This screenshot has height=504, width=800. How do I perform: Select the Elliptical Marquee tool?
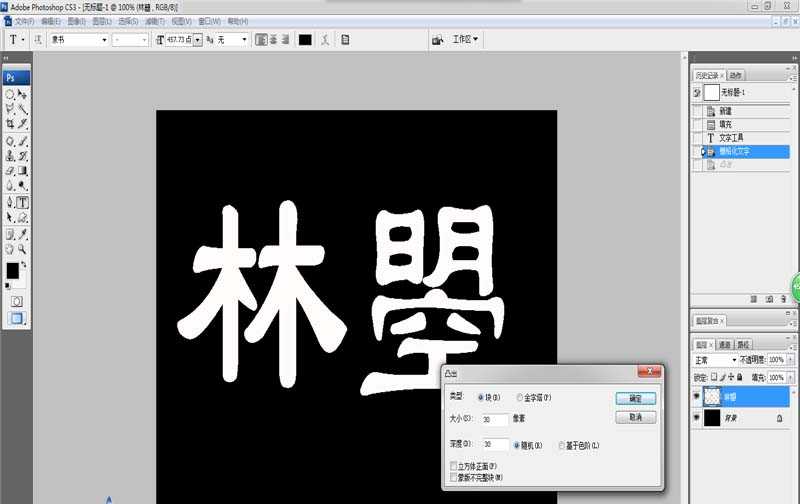click(x=10, y=94)
